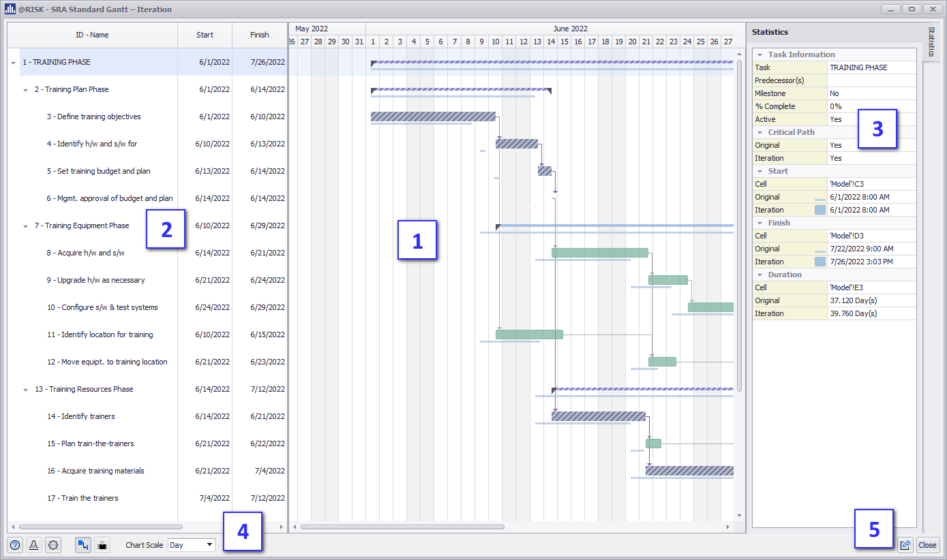Click the probability distribution curve icon
Viewport: 947px width, 560px height.
click(33, 544)
